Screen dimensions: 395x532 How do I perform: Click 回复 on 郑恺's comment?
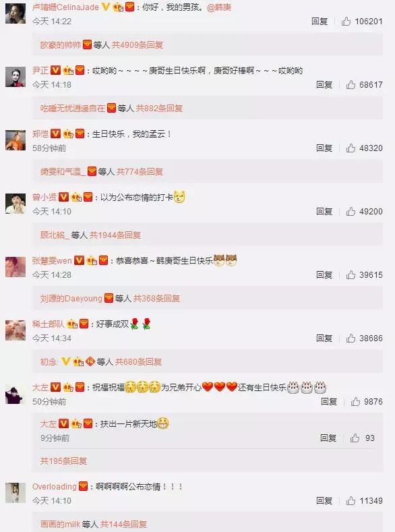coord(324,148)
